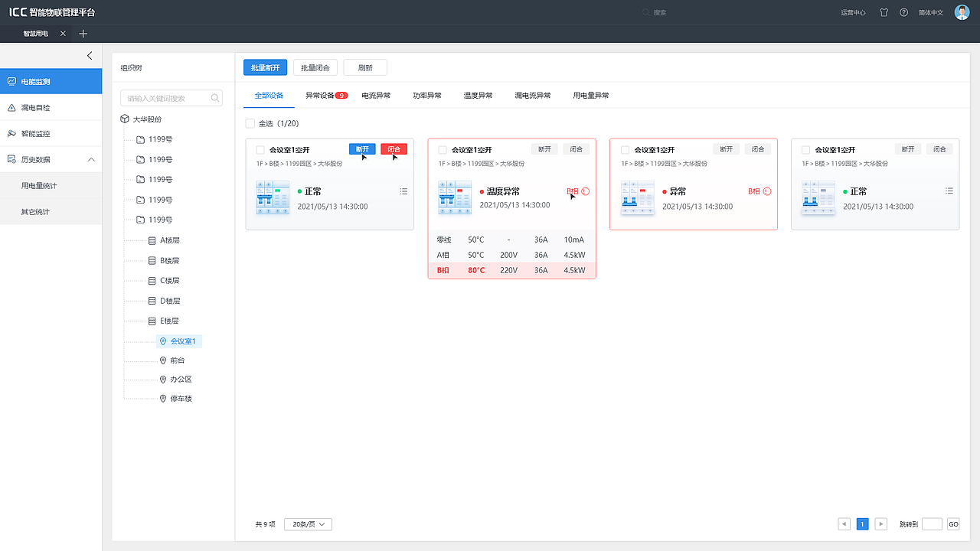Image resolution: width=980 pixels, height=551 pixels.
Task: Go to next page arrow
Action: [881, 524]
